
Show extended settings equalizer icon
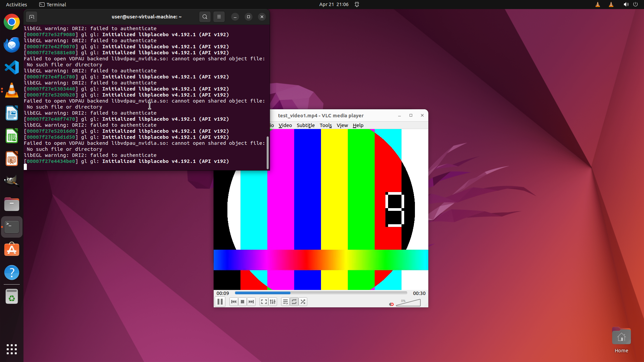click(273, 302)
